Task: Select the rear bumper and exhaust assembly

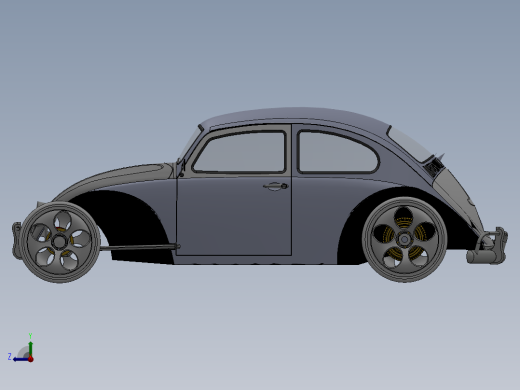Action: tap(487, 246)
